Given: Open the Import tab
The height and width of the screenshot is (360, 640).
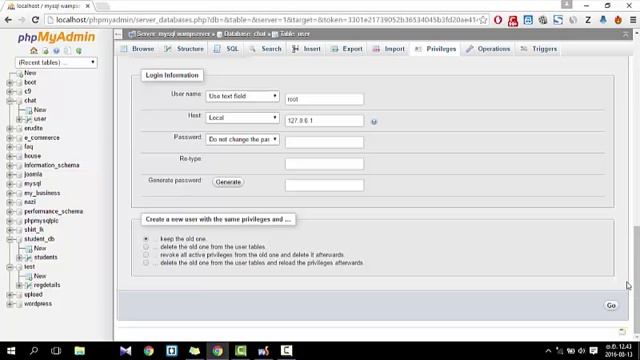Looking at the screenshot, I should (389, 49).
